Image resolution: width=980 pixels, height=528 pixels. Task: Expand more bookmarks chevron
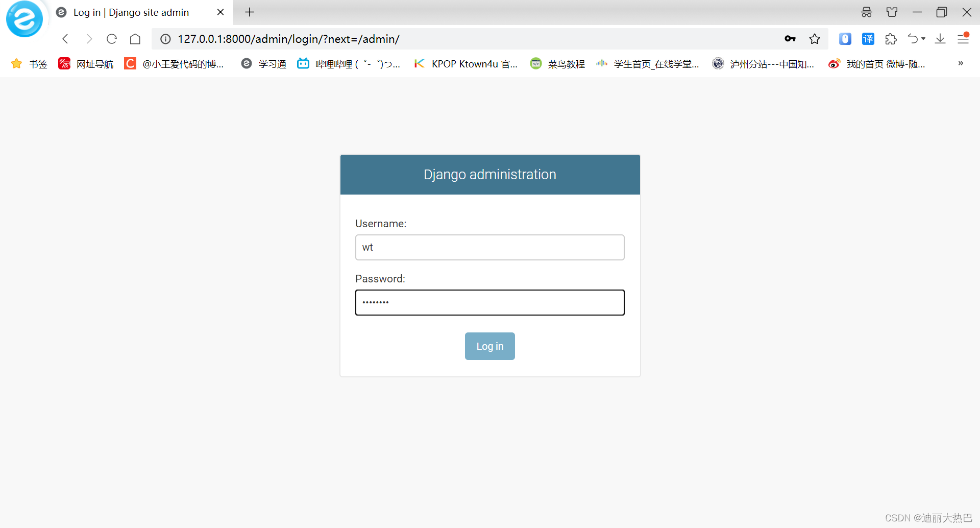961,63
